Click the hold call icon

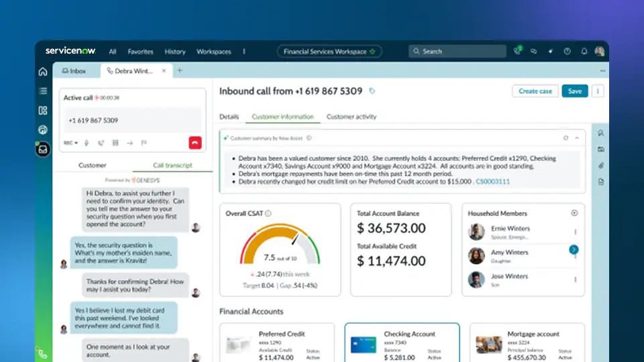pyautogui.click(x=101, y=143)
